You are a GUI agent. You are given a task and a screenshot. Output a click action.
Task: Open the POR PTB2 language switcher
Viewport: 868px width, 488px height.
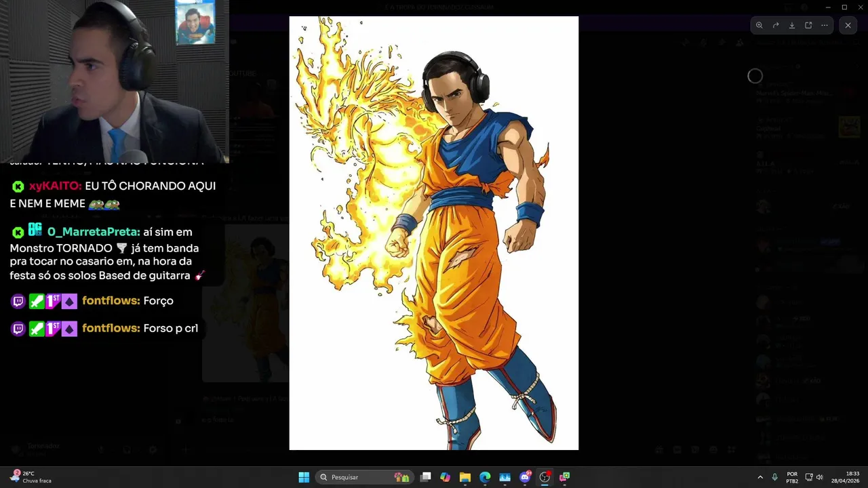[x=792, y=477]
